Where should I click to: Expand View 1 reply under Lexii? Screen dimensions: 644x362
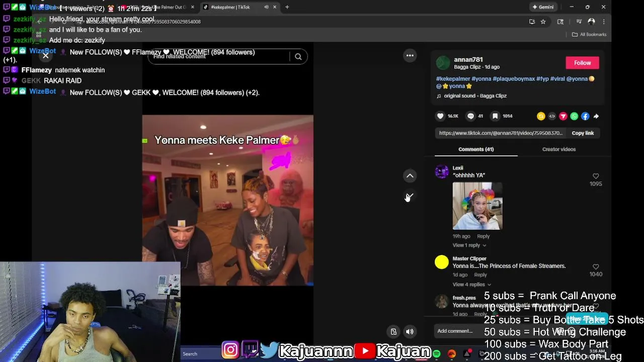click(x=469, y=245)
